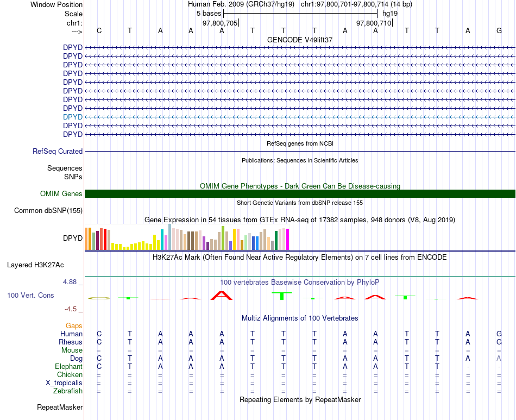Click the Layered H3K27Ac side label

pyautogui.click(x=35, y=265)
